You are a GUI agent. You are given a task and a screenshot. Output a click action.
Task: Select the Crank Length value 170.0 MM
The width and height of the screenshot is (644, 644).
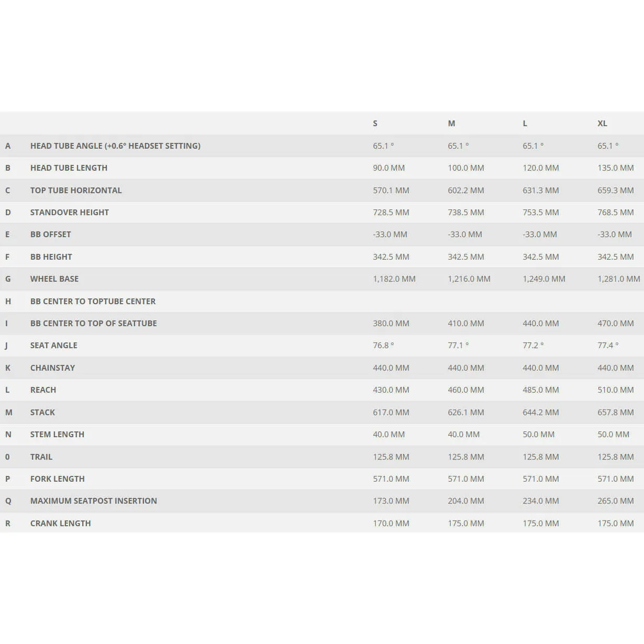tap(391, 524)
